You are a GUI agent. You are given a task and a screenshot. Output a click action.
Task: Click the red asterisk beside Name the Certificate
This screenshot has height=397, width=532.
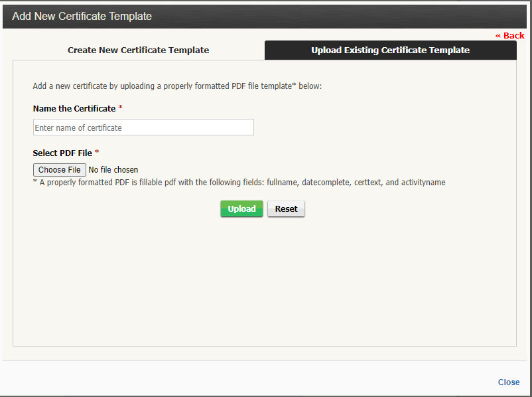(x=121, y=108)
